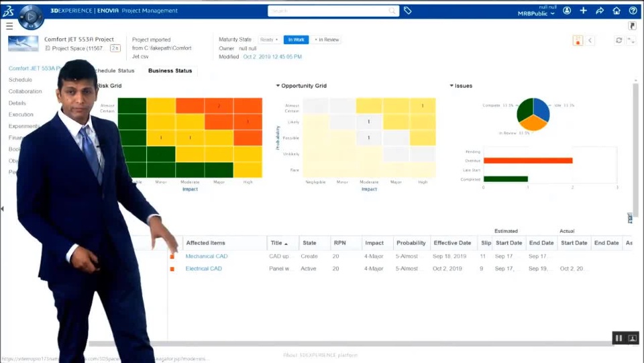
Task: Click the search magnifier icon
Action: click(x=392, y=11)
